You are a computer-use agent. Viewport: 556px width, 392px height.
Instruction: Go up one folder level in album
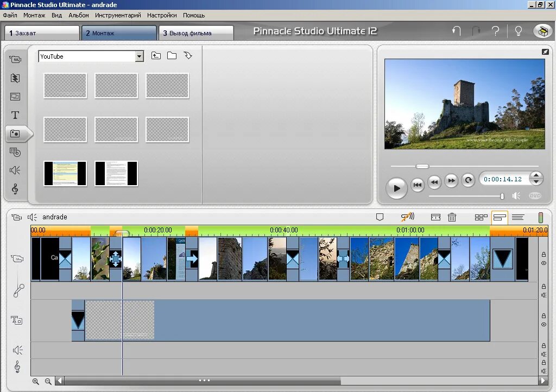click(x=156, y=55)
